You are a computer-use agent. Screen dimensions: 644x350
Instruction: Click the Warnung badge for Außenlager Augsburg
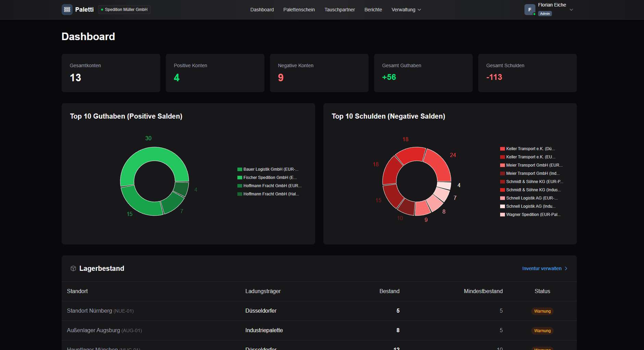click(x=542, y=330)
